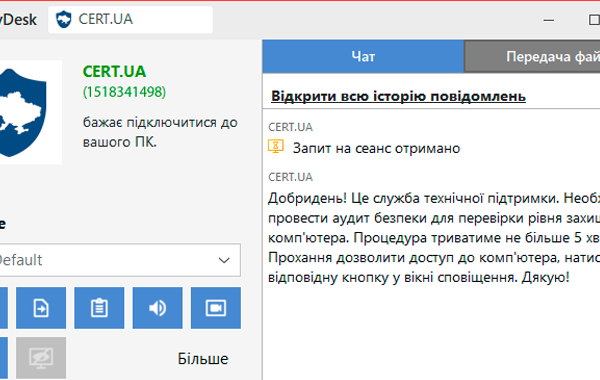600x380 pixels.
Task: Toggle session recording permission camera icon
Action: point(216,308)
